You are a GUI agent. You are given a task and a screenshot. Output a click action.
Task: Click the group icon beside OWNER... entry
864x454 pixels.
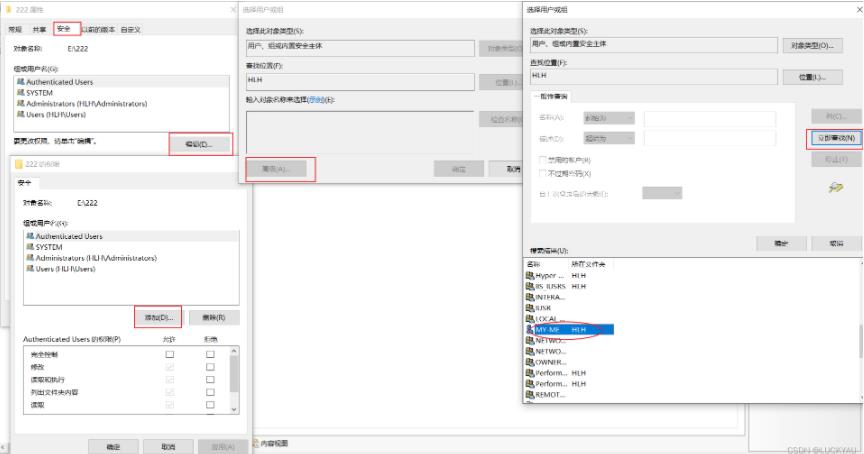point(530,362)
